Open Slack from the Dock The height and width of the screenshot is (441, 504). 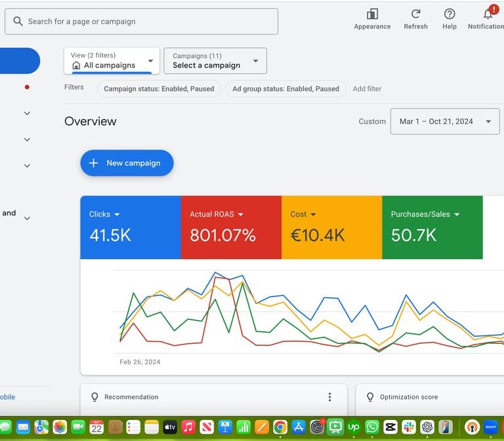(409, 427)
